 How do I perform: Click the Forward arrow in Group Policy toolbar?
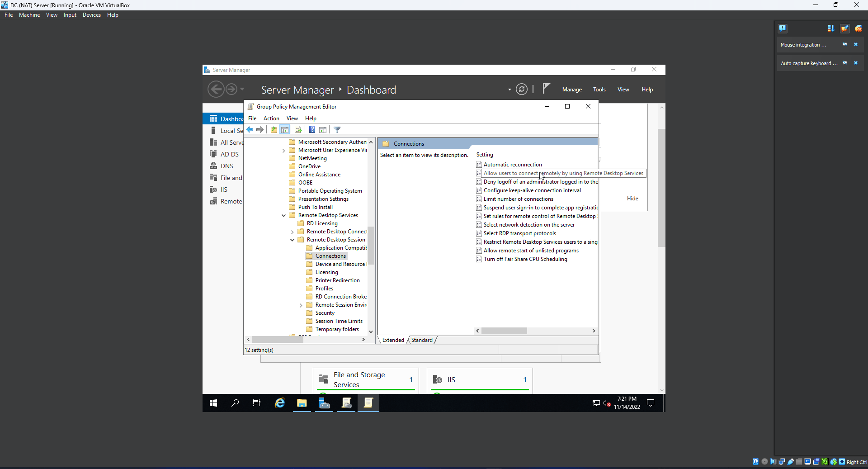tap(260, 130)
